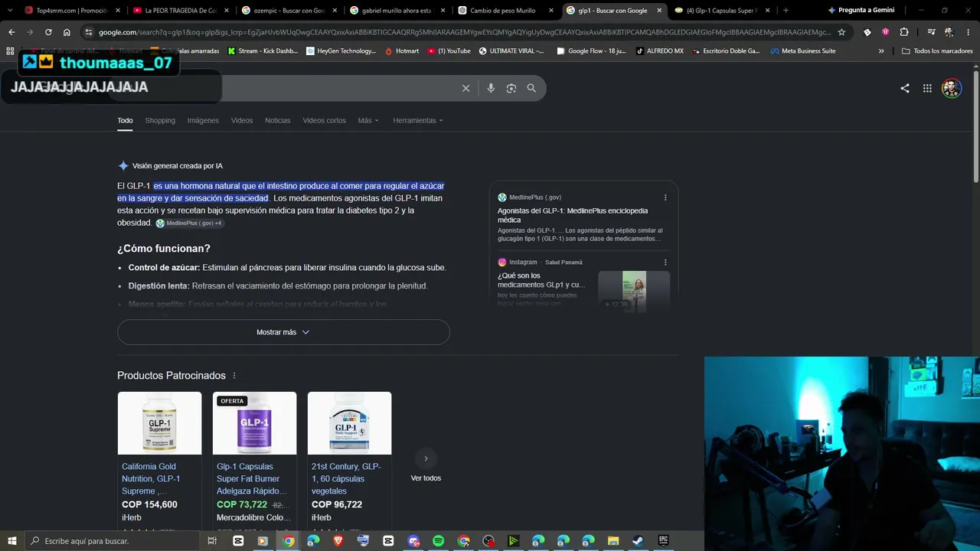This screenshot has width=980, height=551.
Task: Switch to the Noticias results tab
Action: click(x=278, y=120)
